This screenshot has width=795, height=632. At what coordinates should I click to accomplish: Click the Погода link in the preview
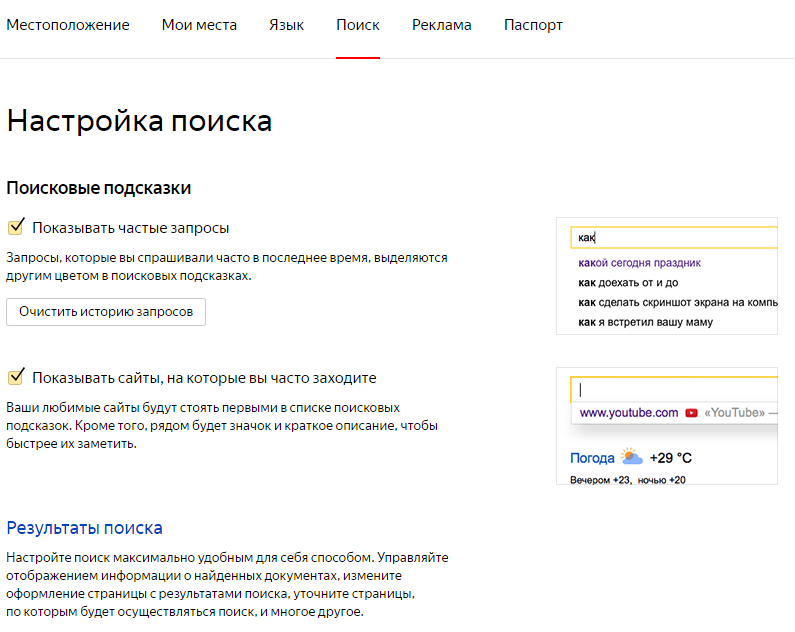tap(592, 458)
